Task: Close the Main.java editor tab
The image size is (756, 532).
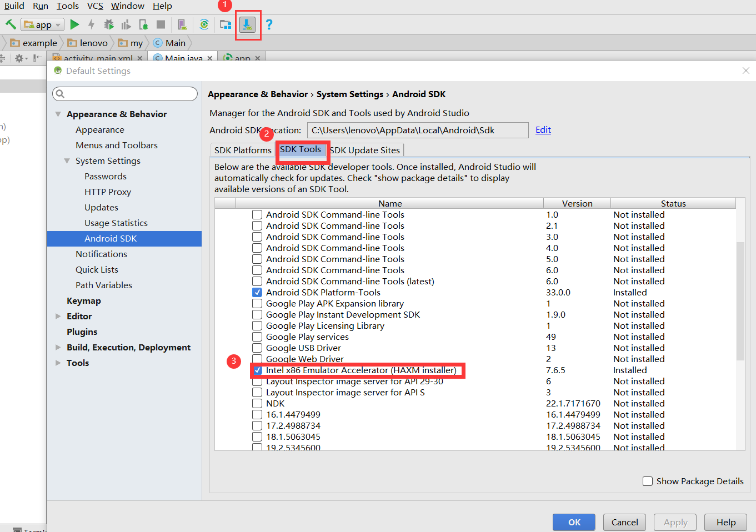Action: click(x=210, y=58)
